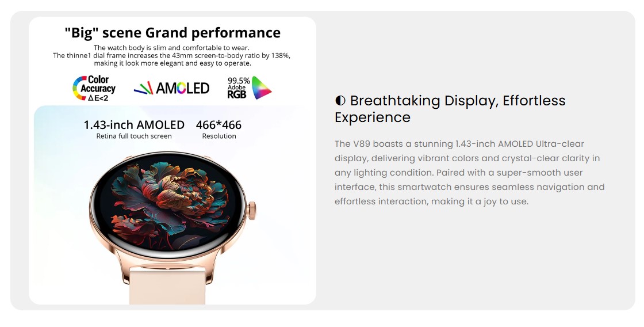The image size is (644, 327).
Task: Click the Color Accuracy ΔE<2 badge icon
Action: 94,88
